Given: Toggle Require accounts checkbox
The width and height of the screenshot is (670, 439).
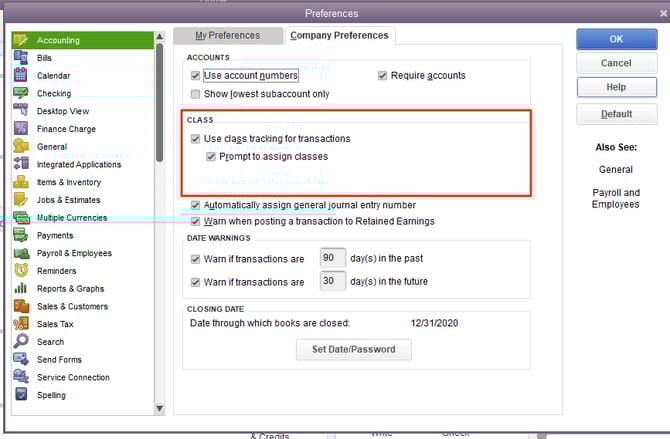Looking at the screenshot, I should pyautogui.click(x=383, y=76).
